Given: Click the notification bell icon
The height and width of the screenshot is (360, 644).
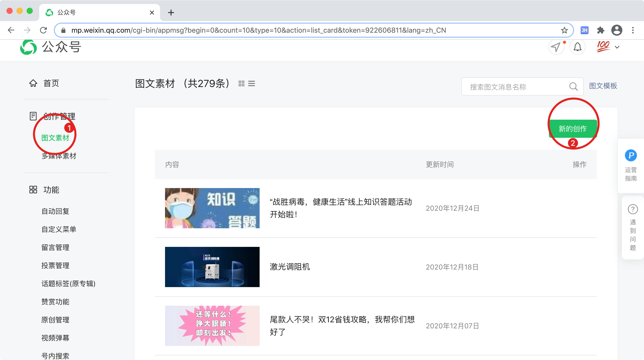Looking at the screenshot, I should click(x=577, y=47).
